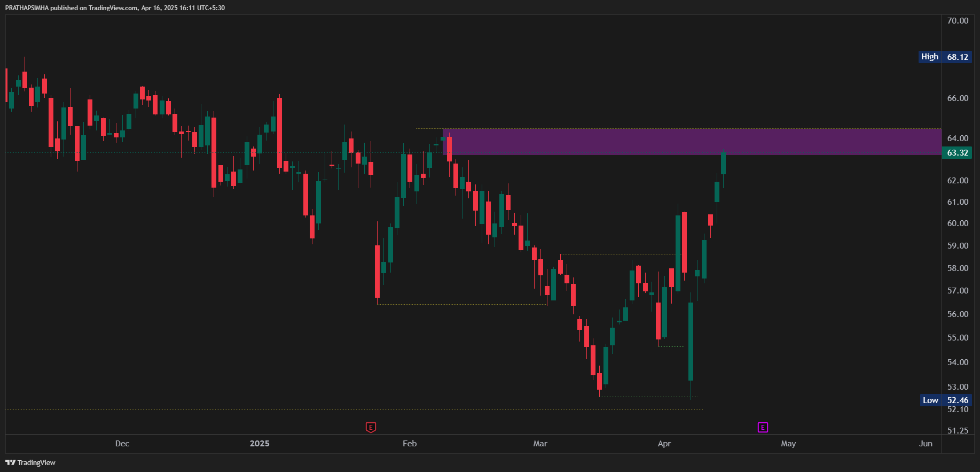The image size is (980, 472).
Task: Click the purple supply zone rectangle
Action: [692, 142]
